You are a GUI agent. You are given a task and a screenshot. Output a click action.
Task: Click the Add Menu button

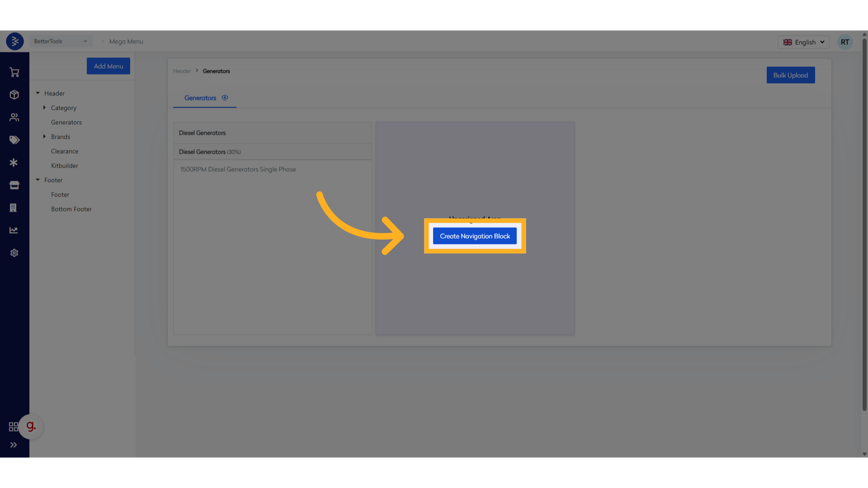108,66
